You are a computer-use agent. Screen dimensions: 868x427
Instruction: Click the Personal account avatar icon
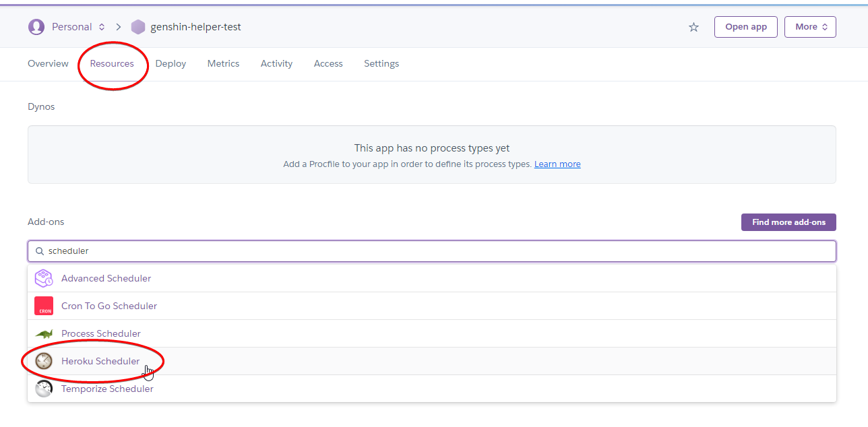tap(36, 27)
